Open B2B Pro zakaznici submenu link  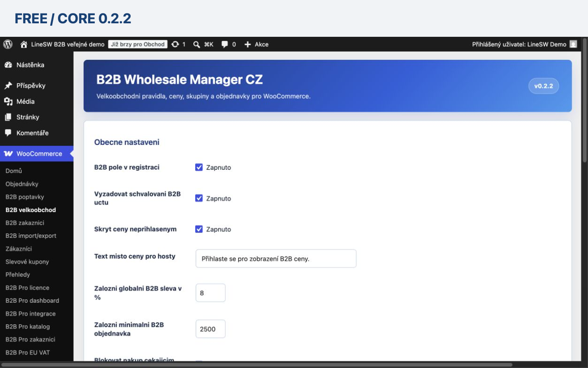[x=30, y=339]
